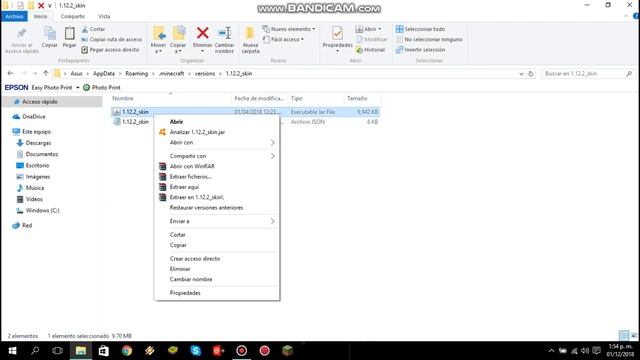Open the Abrir ribbon dropdown
Image resolution: width=640 pixels, height=360 pixels.
[x=368, y=29]
